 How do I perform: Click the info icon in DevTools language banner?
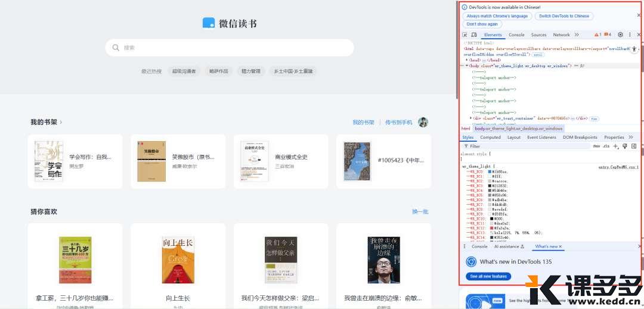(465, 7)
